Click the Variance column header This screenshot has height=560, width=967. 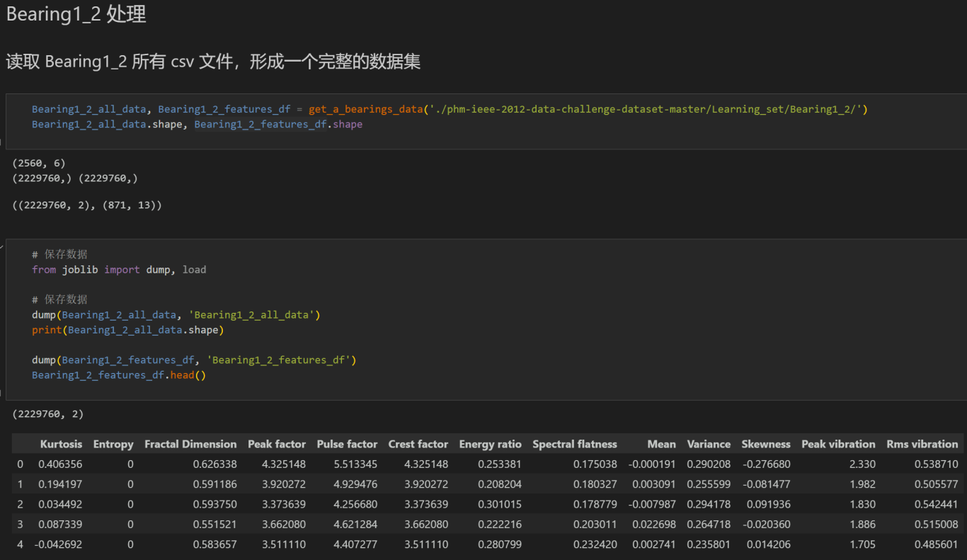coord(709,444)
